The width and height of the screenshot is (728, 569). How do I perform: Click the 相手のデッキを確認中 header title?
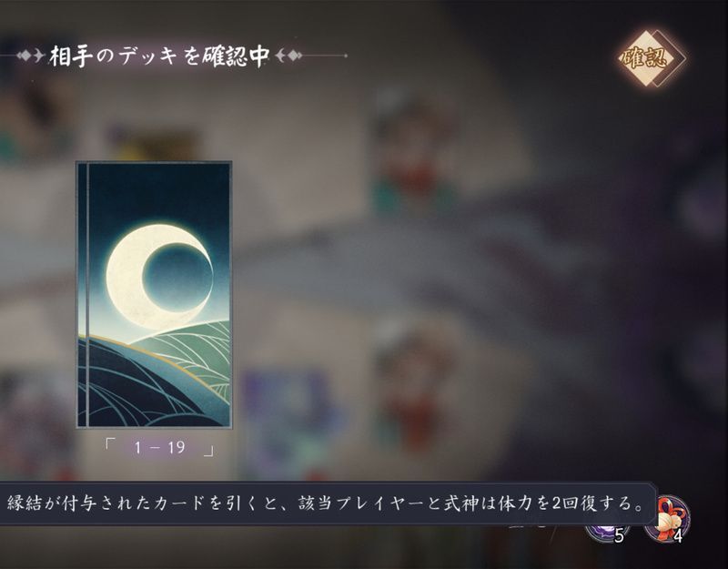(159, 56)
